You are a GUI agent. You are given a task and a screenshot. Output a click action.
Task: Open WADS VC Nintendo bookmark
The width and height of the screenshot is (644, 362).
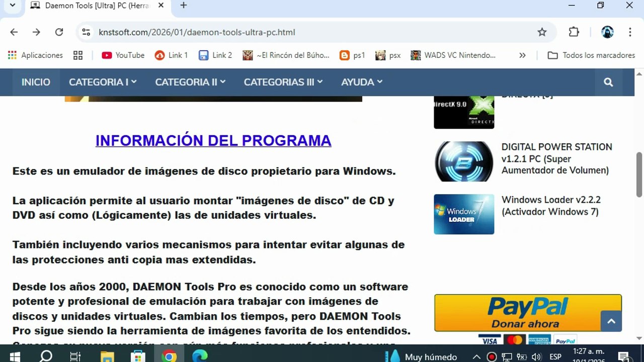453,55
